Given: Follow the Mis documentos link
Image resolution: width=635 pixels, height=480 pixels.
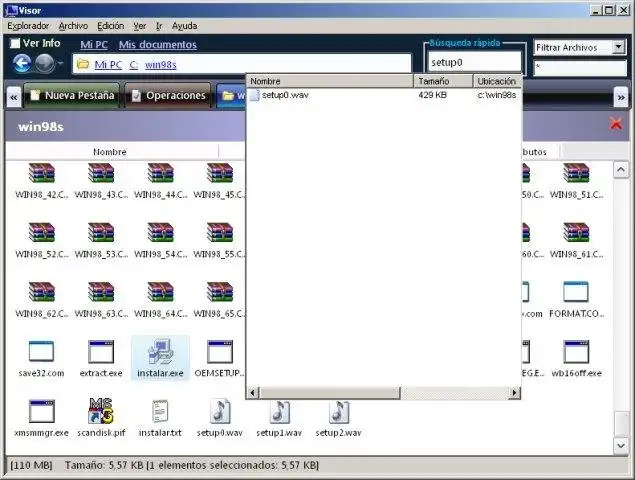Looking at the screenshot, I should (x=158, y=45).
